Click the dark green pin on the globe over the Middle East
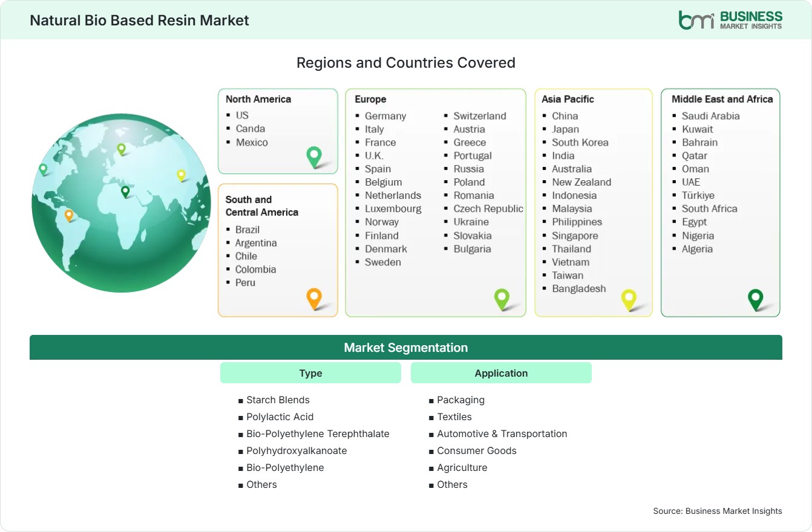This screenshot has height=532, width=812. click(x=125, y=192)
